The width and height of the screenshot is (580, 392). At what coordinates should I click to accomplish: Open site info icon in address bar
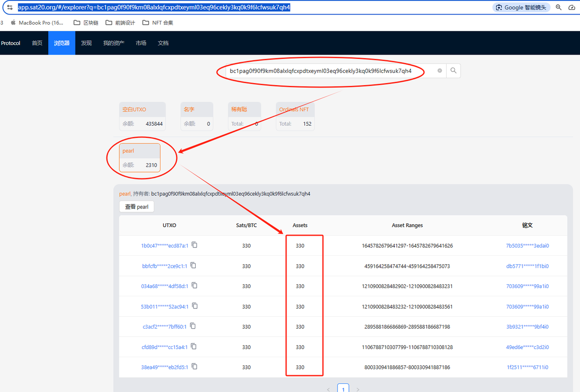[x=10, y=8]
